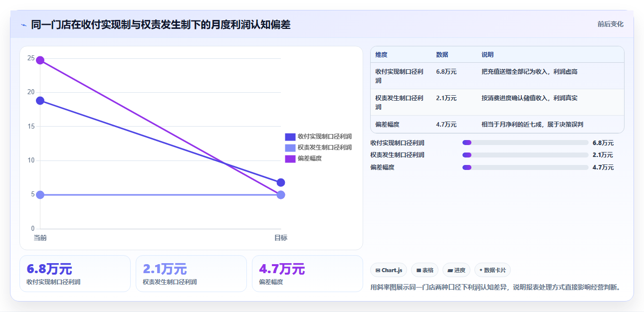Click progress value 2.1万元
Screen dimensions: 644x312
[603, 155]
